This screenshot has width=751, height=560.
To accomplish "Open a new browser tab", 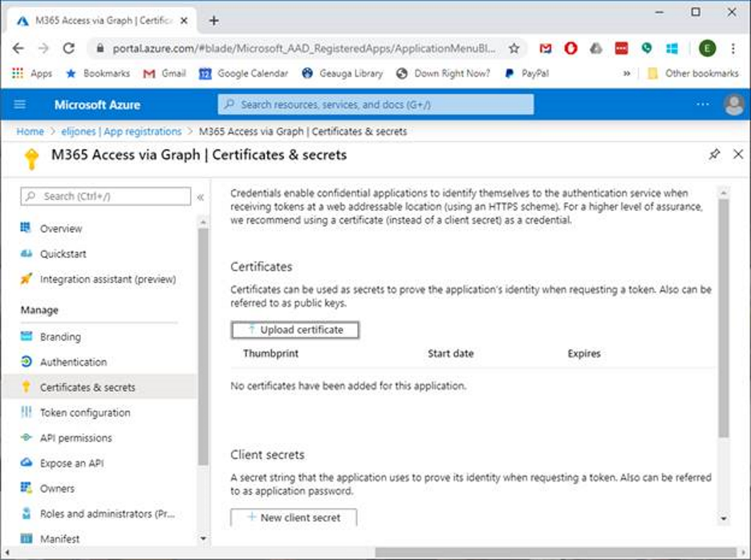I will pos(214,20).
